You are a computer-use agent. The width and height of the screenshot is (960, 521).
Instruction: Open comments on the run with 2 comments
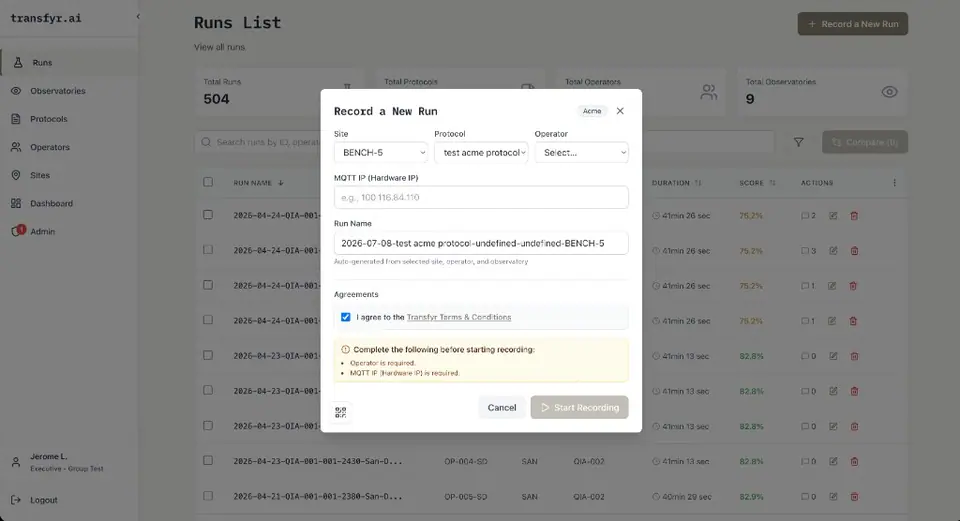click(808, 216)
